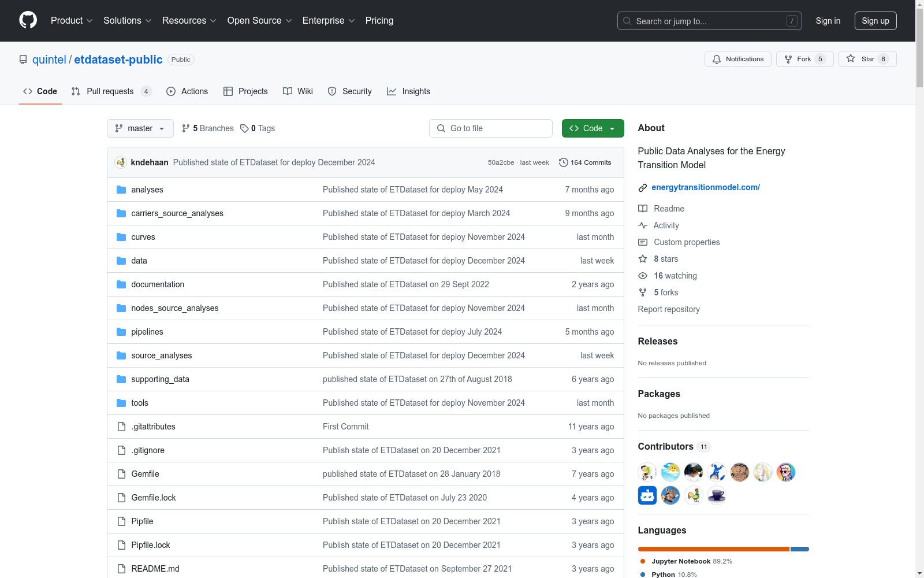Open energytransitionmodel.com link
The width and height of the screenshot is (924, 578).
706,187
